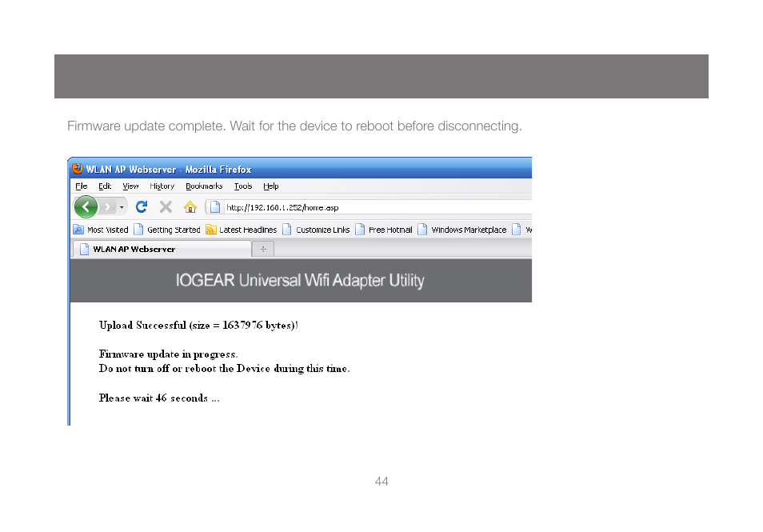Viewport: 763px width, 532px height.
Task: Open the View menu
Action: pos(130,186)
